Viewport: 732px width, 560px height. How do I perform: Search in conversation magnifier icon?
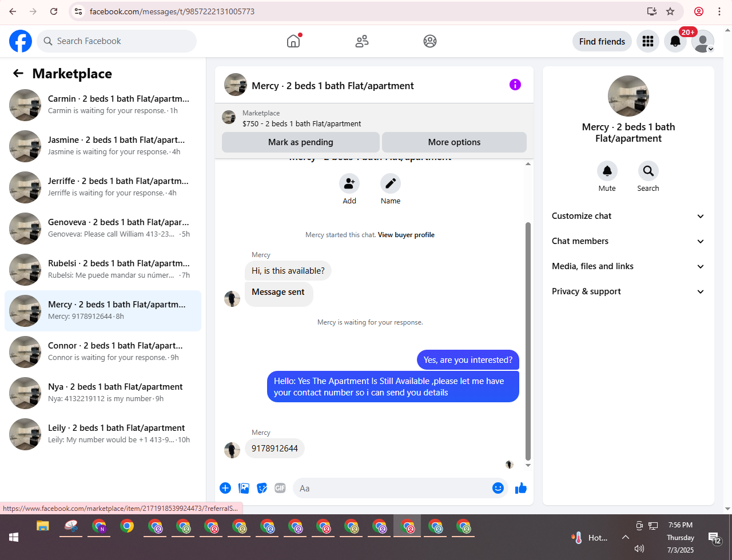(x=649, y=171)
